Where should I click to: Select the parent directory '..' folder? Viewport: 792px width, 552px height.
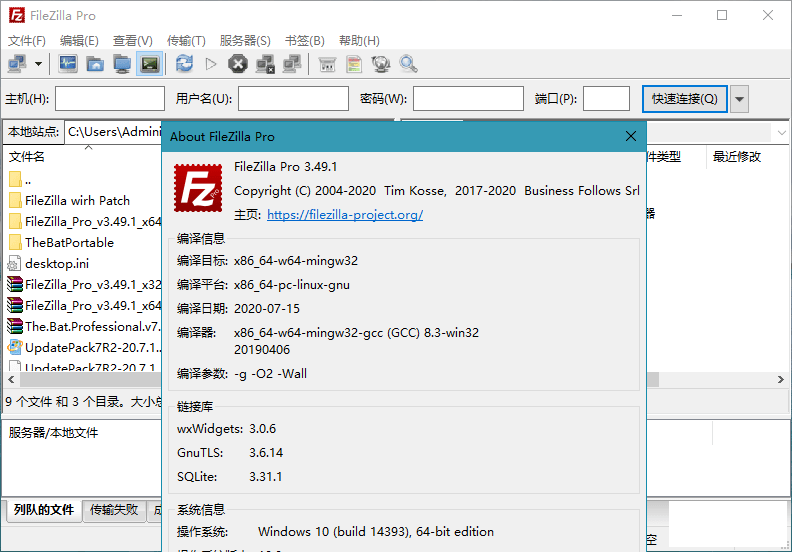coord(20,180)
